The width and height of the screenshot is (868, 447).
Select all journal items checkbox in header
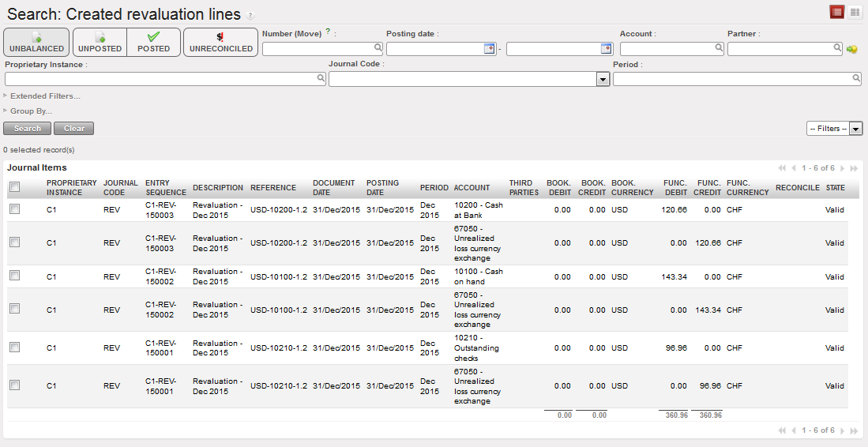(14, 187)
